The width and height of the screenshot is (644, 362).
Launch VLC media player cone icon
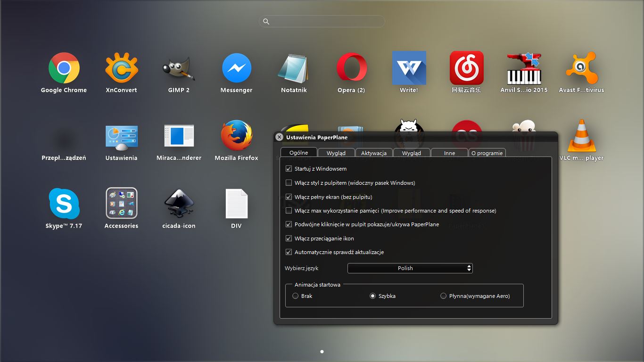coord(582,135)
